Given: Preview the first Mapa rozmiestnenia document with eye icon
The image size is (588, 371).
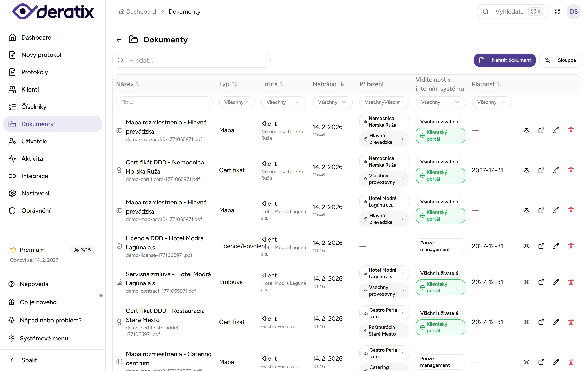Looking at the screenshot, I should tap(526, 130).
